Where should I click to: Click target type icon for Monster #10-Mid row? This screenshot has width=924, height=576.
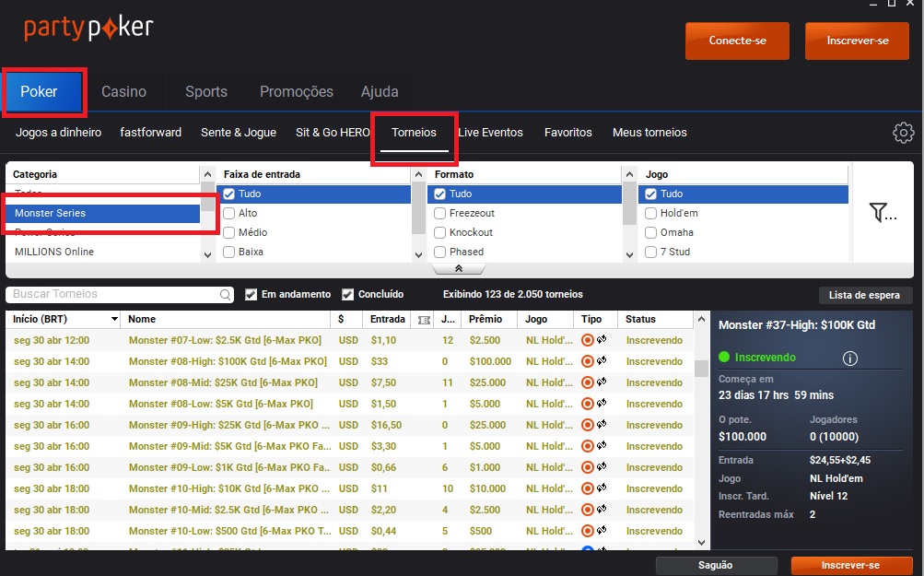pyautogui.click(x=587, y=510)
